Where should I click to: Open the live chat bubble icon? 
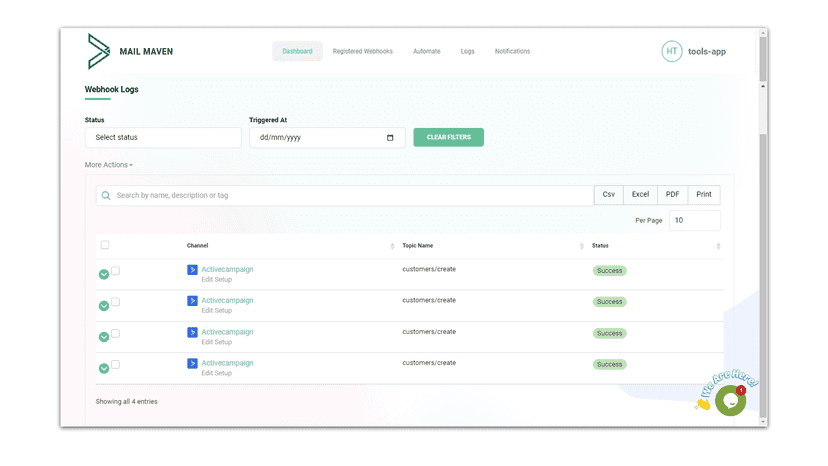[731, 400]
